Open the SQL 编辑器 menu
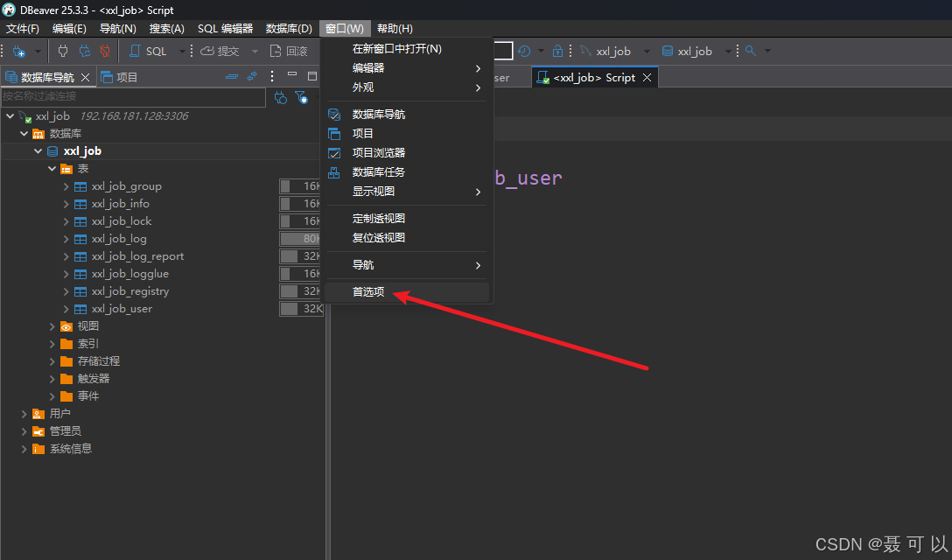 tap(225, 29)
